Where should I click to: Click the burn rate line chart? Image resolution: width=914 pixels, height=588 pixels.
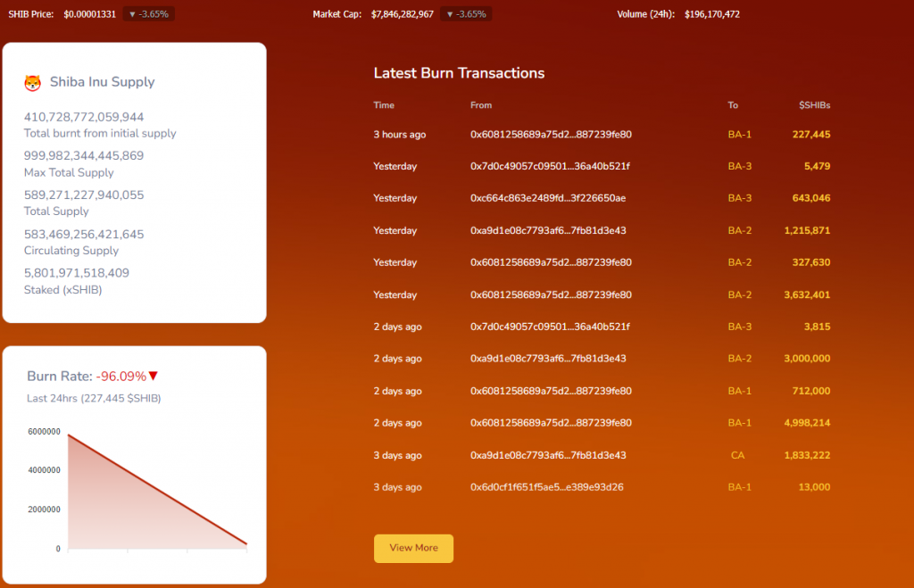[x=157, y=491]
